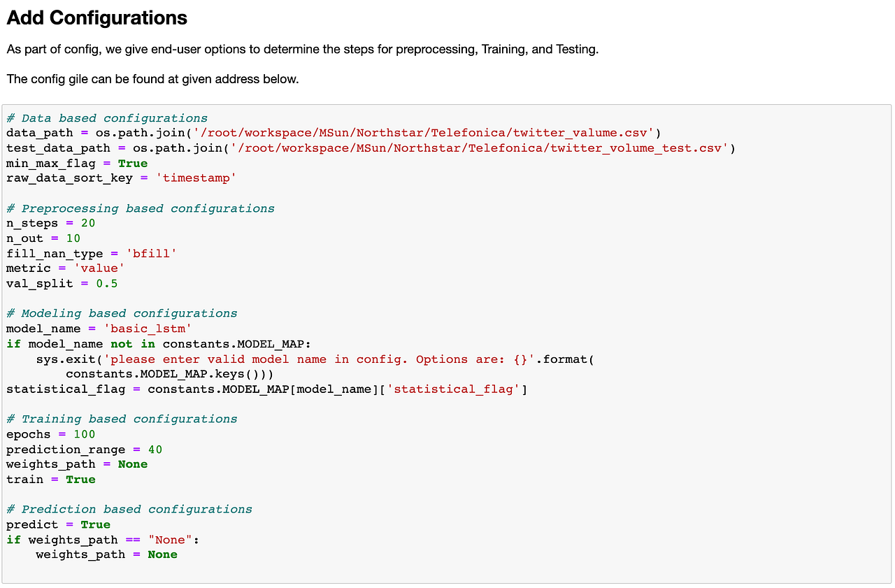
Task: Click the val_split value 0.5
Action: pos(107,283)
